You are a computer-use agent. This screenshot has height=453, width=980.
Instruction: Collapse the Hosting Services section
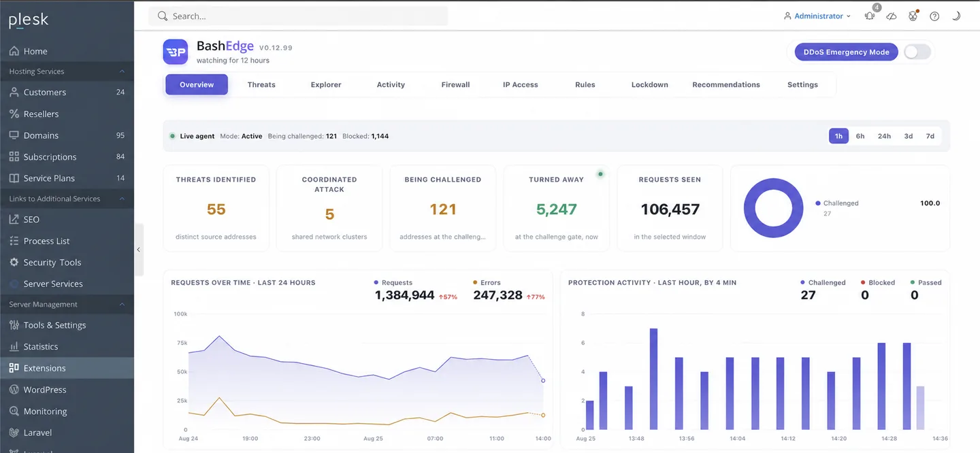[122, 71]
